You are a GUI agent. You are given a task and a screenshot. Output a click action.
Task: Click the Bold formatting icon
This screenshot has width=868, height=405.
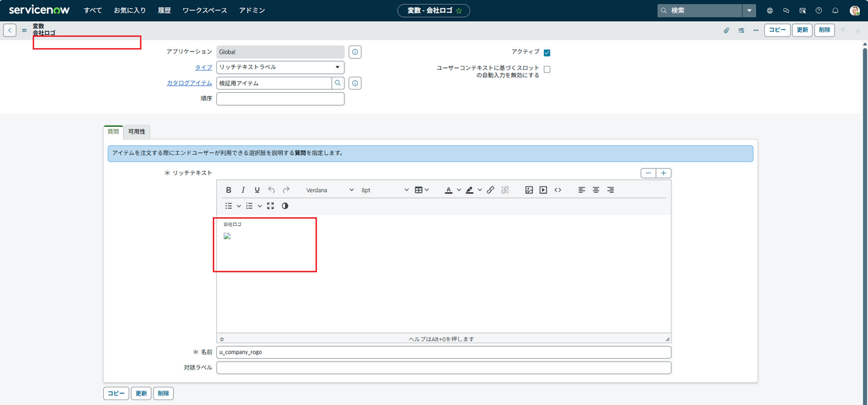pos(229,190)
